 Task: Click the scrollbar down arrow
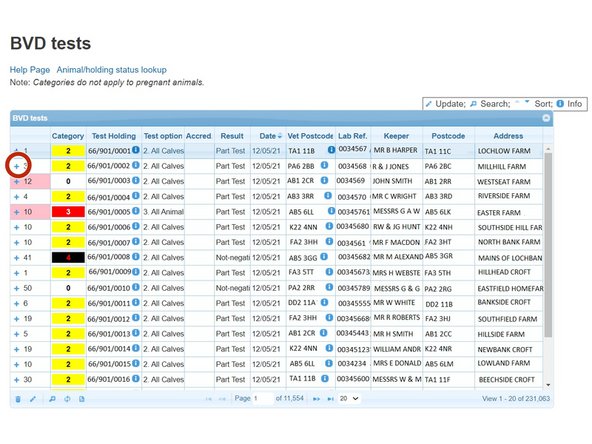click(548, 385)
